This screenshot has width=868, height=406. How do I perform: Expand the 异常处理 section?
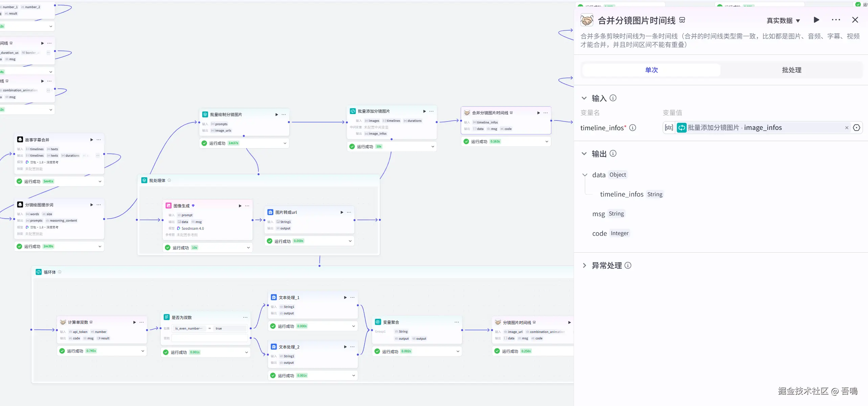point(584,266)
